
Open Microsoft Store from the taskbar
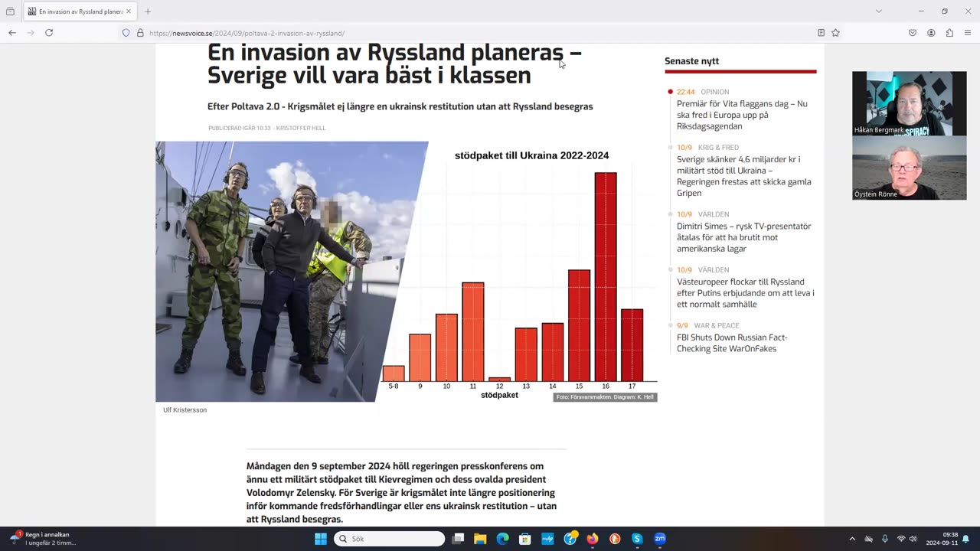pyautogui.click(x=525, y=539)
